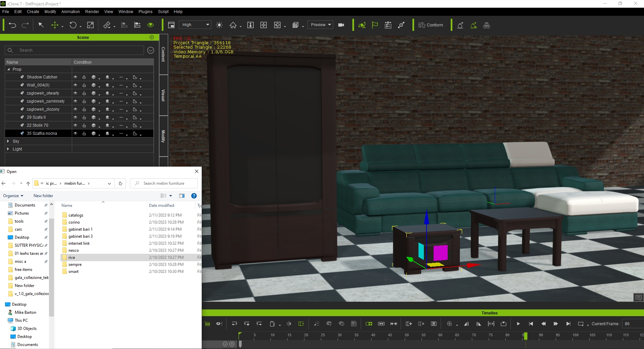Screen dimensions: 644x349
Task: Open the File menu
Action: (x=6, y=11)
